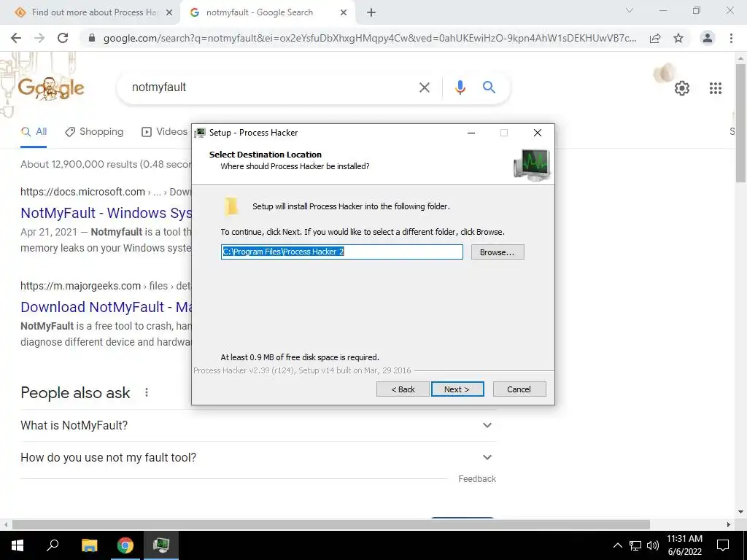This screenshot has height=560, width=747.
Task: Click Next in Process Hacker setup
Action: point(457,389)
